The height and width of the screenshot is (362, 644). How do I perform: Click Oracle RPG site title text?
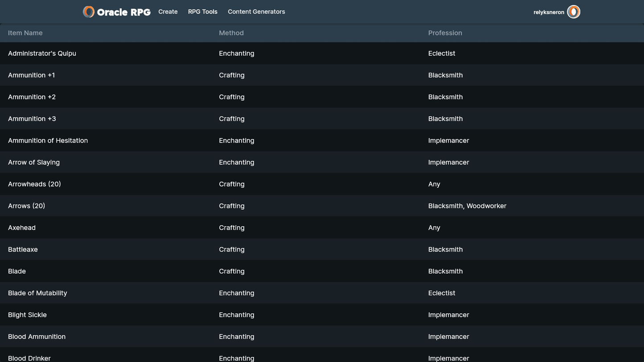point(123,12)
